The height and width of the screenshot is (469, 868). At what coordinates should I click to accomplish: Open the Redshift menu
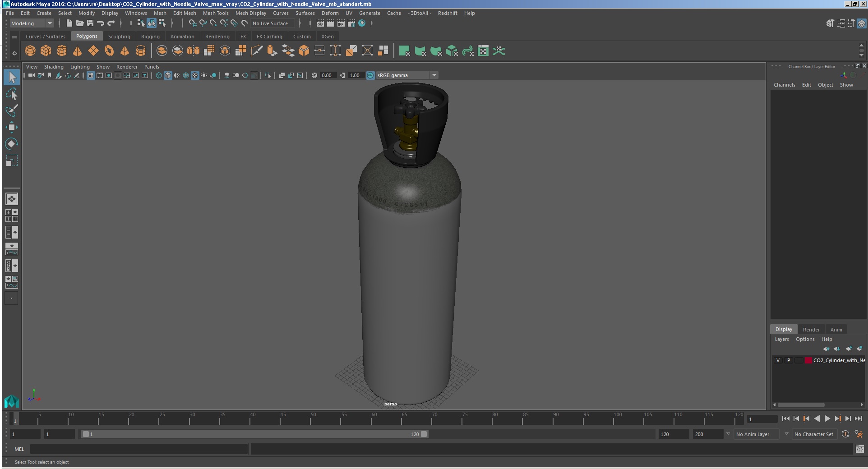(448, 13)
